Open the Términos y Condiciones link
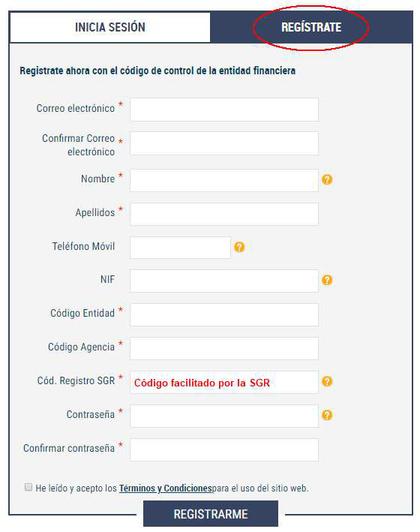Image resolution: width=420 pixels, height=532 pixels. tap(165, 488)
